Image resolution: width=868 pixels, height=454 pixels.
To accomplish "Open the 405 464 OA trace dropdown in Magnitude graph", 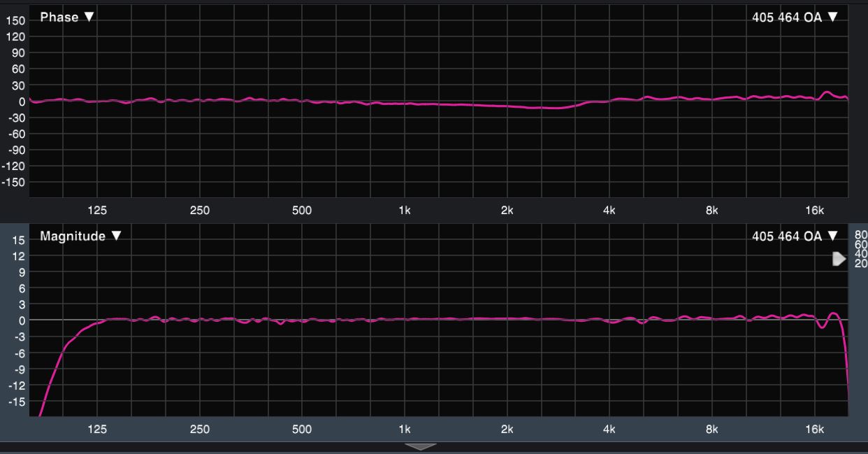I will click(x=795, y=236).
